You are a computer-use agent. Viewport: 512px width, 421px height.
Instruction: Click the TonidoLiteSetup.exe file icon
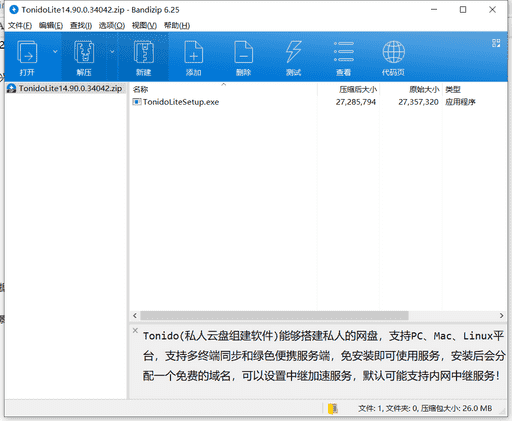pyautogui.click(x=137, y=102)
